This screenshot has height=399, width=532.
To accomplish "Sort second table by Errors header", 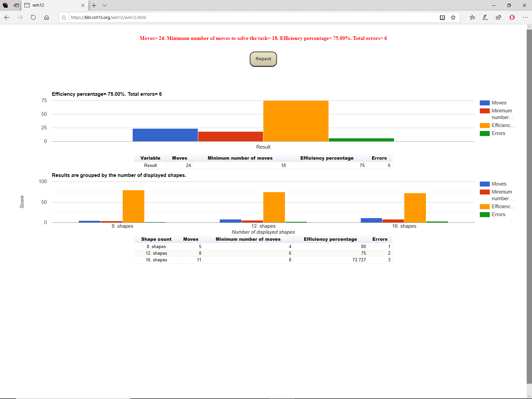I will tap(380, 239).
